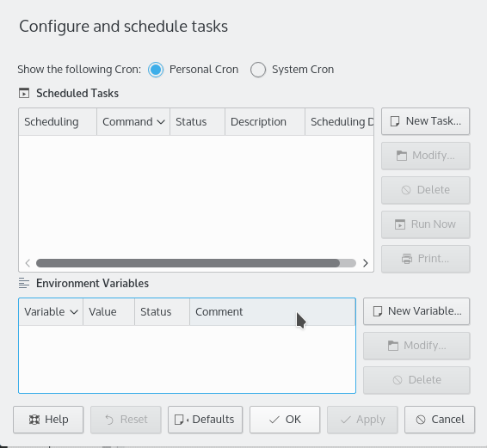Add a New Variable
The height and width of the screenshot is (448, 487).
click(x=416, y=311)
